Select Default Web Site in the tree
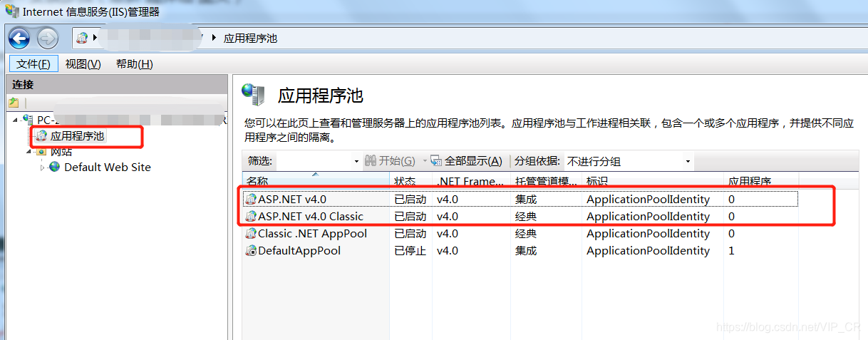The height and width of the screenshot is (340, 868). click(x=108, y=167)
